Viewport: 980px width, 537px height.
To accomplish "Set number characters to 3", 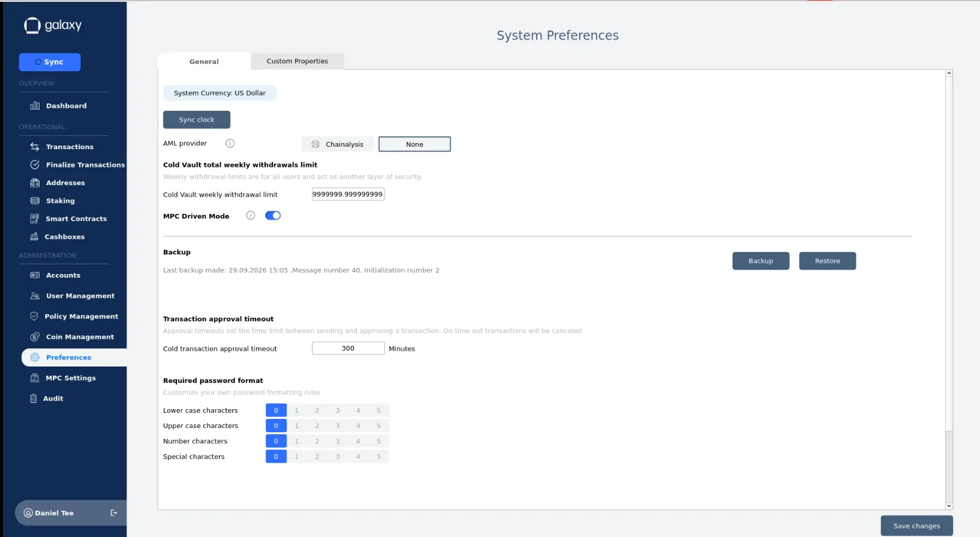I will click(338, 441).
